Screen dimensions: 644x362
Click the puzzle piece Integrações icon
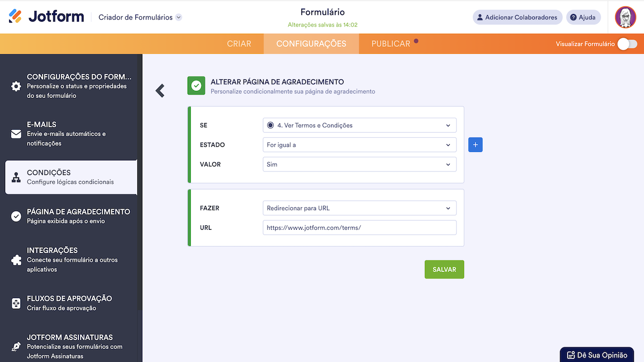click(x=16, y=260)
